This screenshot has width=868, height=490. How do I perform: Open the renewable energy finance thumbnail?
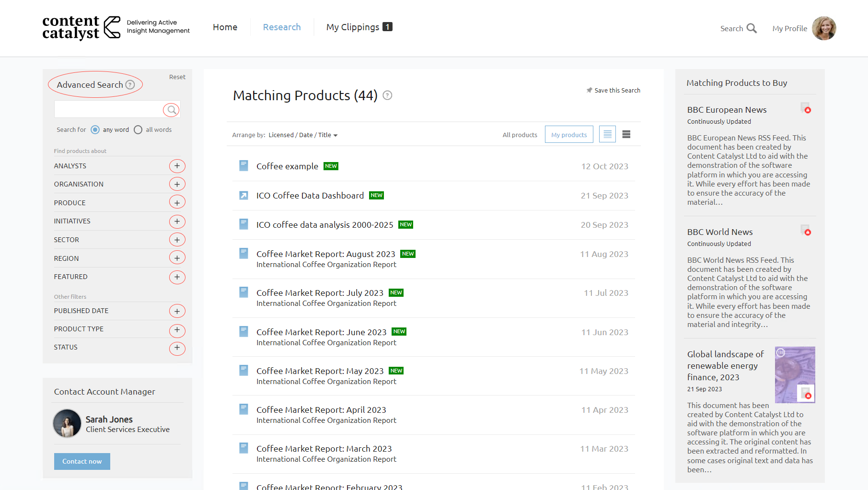[x=795, y=374]
